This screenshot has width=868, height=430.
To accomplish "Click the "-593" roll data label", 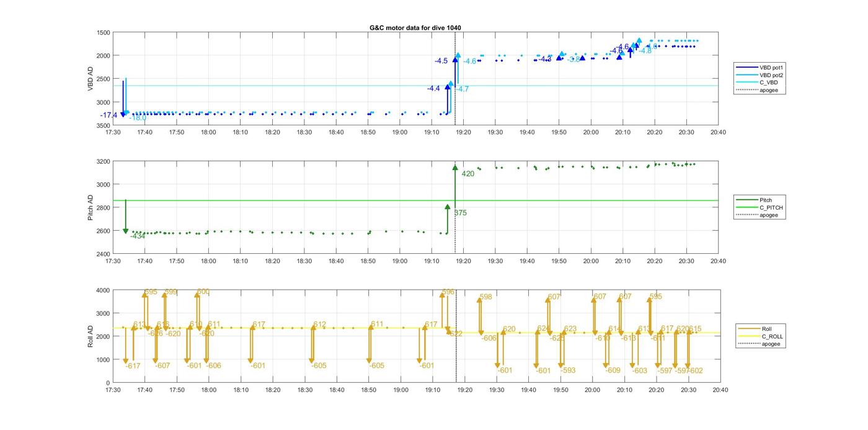I will coord(568,371).
